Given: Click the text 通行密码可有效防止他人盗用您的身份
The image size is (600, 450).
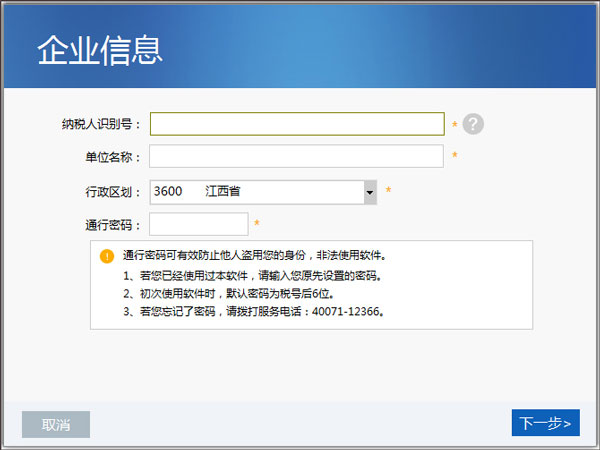Looking at the screenshot, I should point(214,255).
